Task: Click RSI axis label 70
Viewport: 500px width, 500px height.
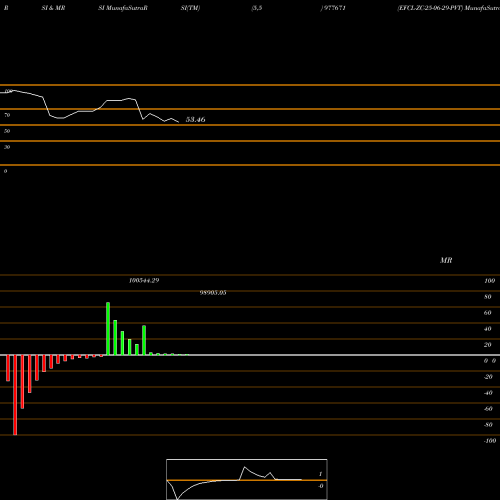Action: (x=7, y=115)
